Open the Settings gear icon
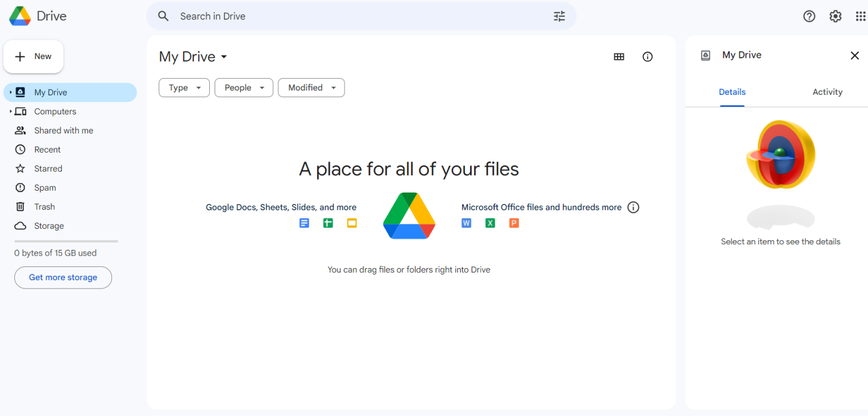The height and width of the screenshot is (416, 868). pos(835,17)
